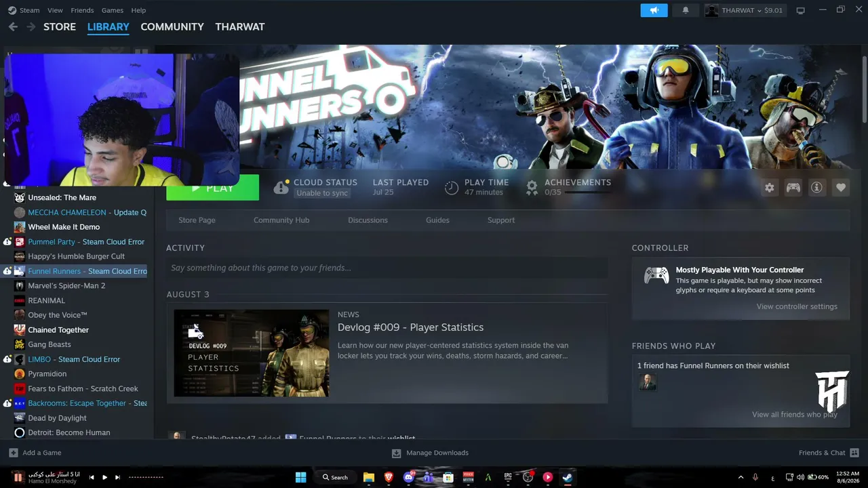Open game settings gear for Funnel Runners

tap(769, 188)
